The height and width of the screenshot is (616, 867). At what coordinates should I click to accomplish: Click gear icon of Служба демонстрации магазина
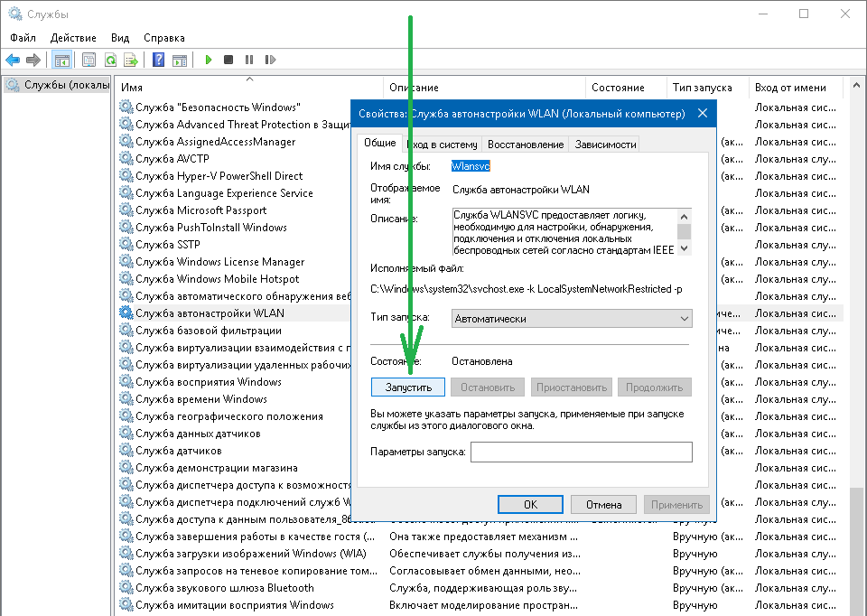tap(126, 467)
